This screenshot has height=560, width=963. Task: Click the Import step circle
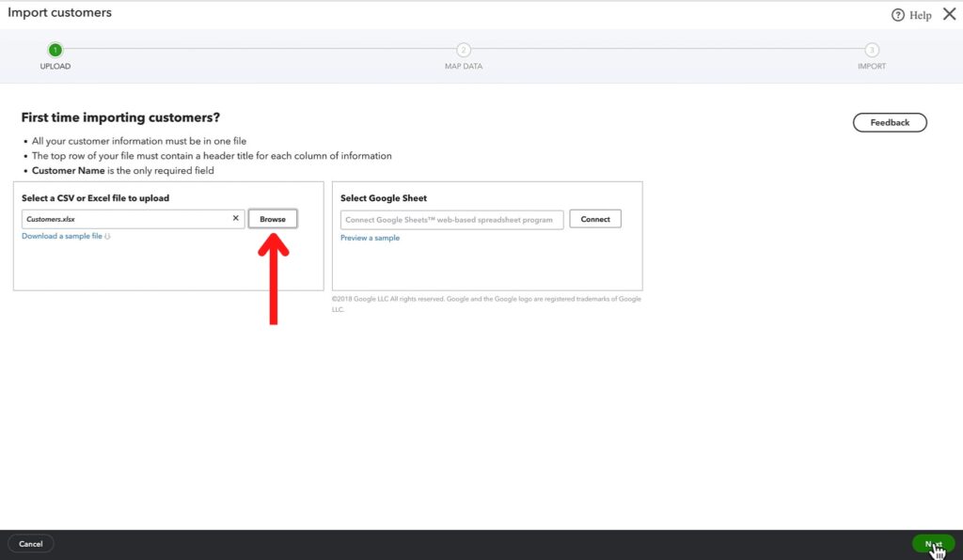[871, 48]
